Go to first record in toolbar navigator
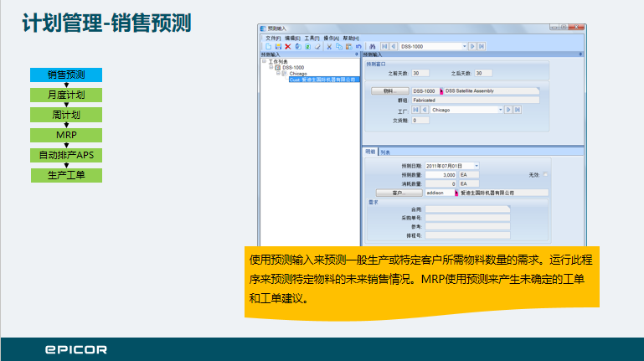Viewport: 644px width, 361px height. point(384,46)
